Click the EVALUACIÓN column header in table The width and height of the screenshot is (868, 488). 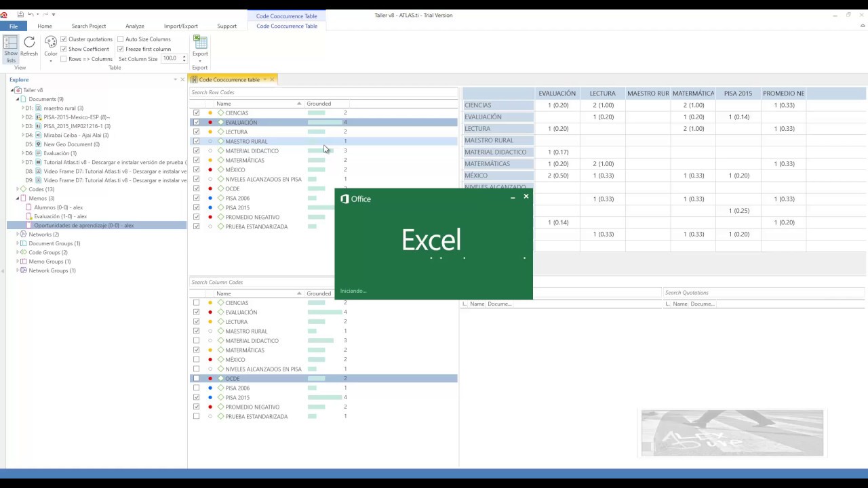pyautogui.click(x=557, y=93)
